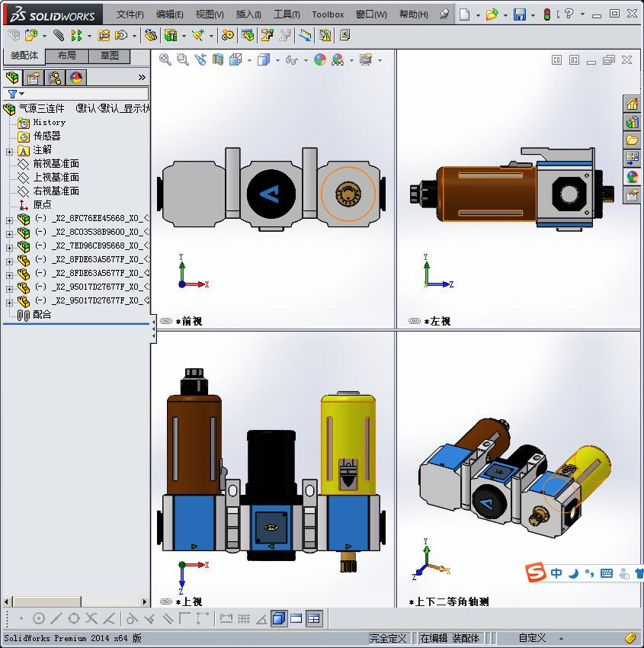Open the 文件(F) menu
The image size is (644, 648).
click(x=130, y=14)
